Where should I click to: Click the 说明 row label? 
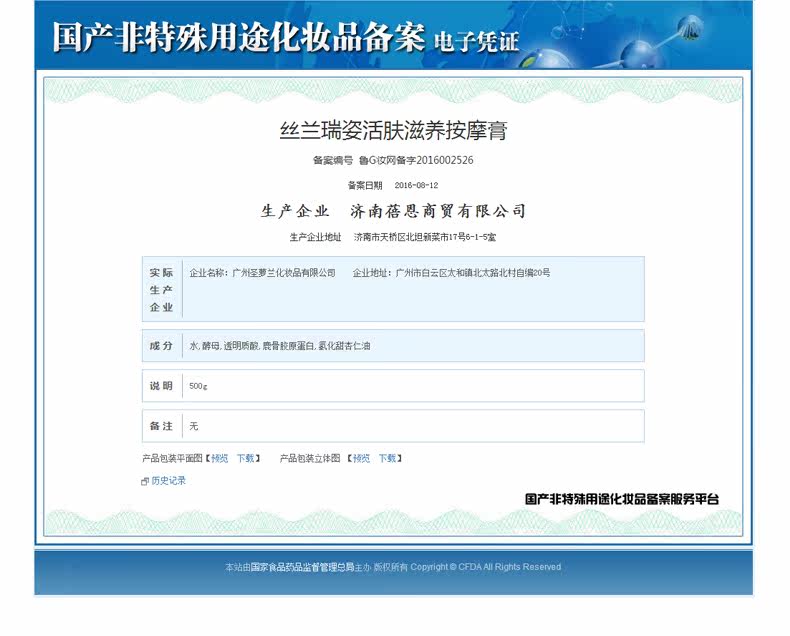(x=161, y=386)
